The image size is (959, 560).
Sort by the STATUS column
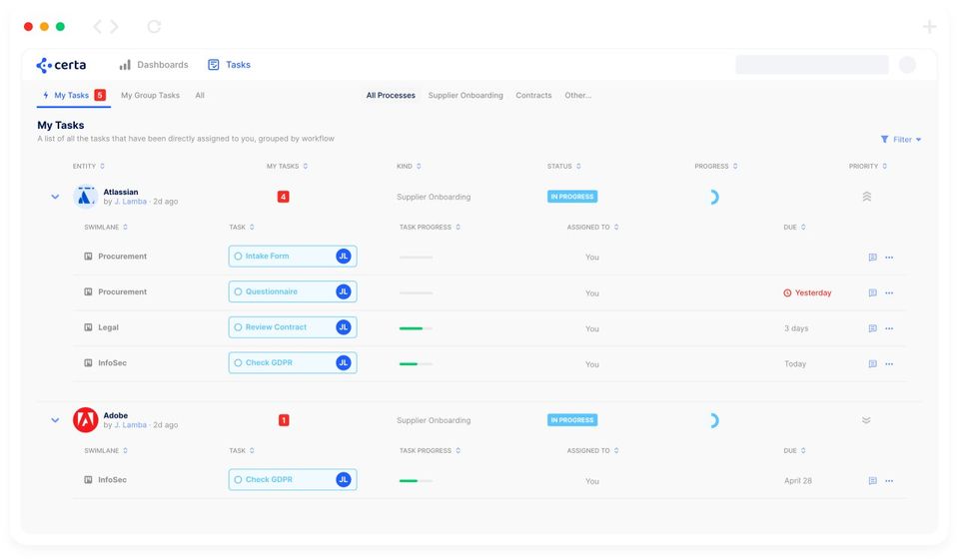(x=563, y=167)
